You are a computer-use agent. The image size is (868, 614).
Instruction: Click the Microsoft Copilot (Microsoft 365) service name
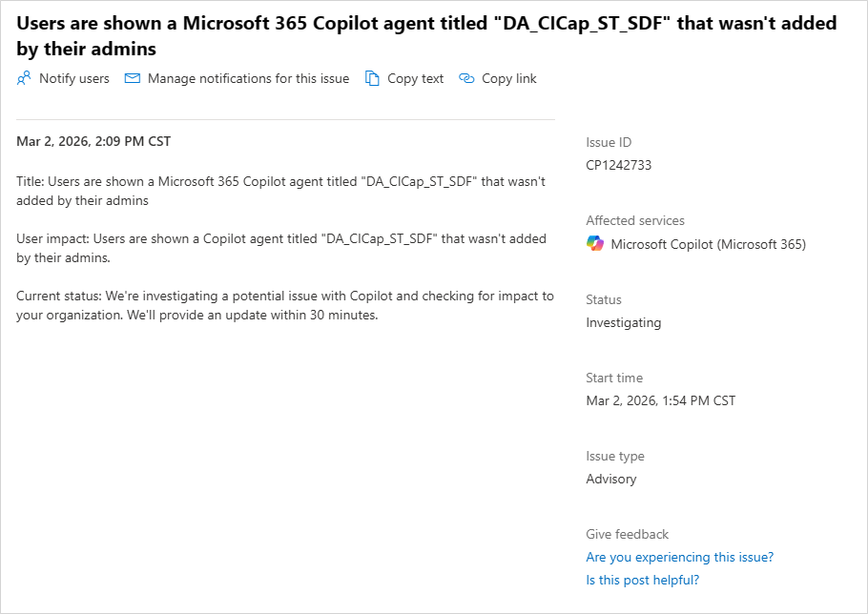pyautogui.click(x=708, y=244)
